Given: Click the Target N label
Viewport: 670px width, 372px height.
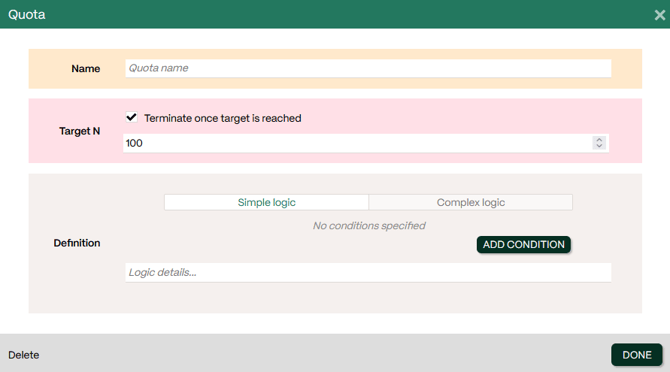Looking at the screenshot, I should click(x=79, y=131).
